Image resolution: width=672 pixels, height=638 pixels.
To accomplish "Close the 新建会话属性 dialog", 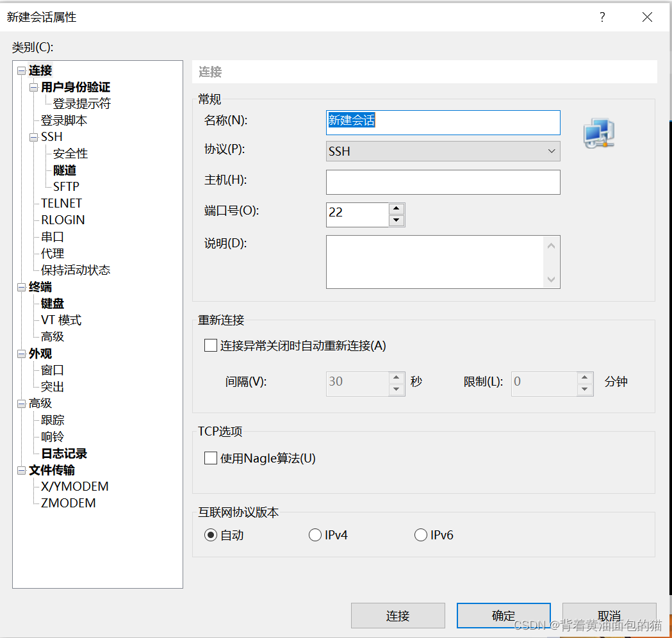I will (x=647, y=17).
